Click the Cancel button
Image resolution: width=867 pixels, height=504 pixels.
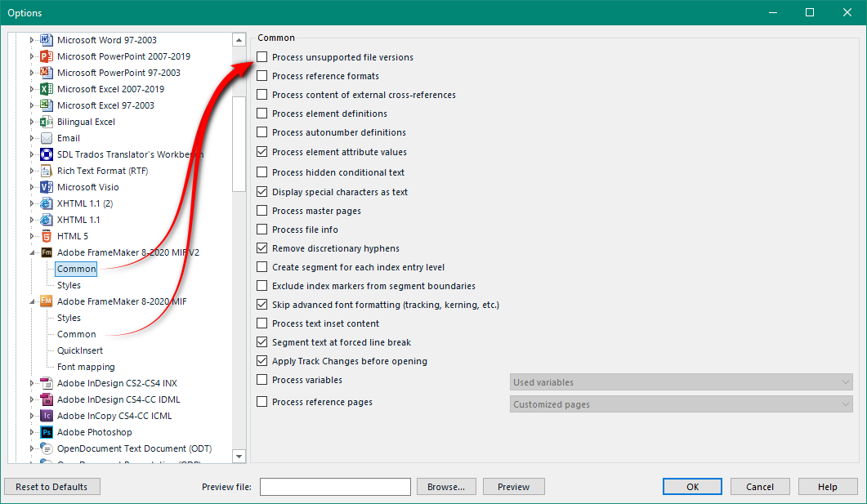(x=760, y=487)
